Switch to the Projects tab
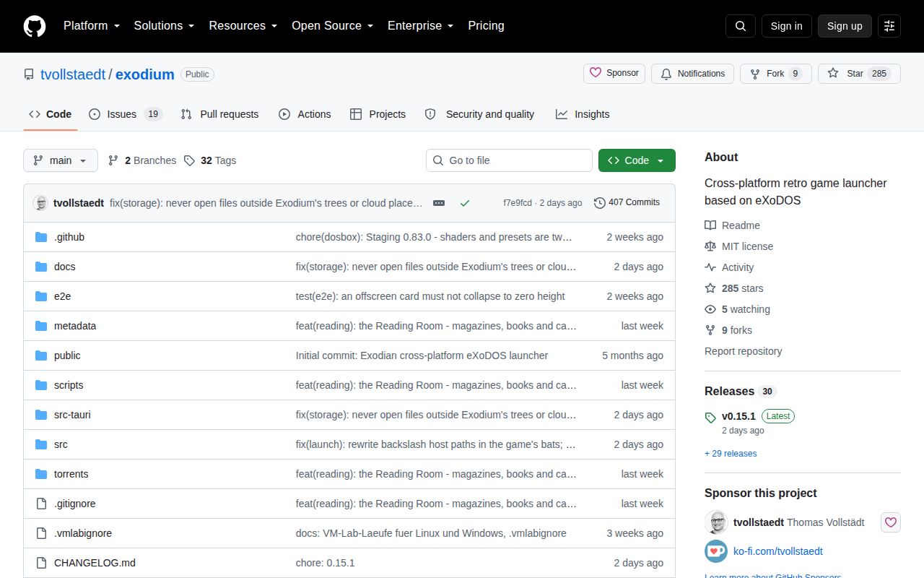The height and width of the screenshot is (578, 924). 378,114
